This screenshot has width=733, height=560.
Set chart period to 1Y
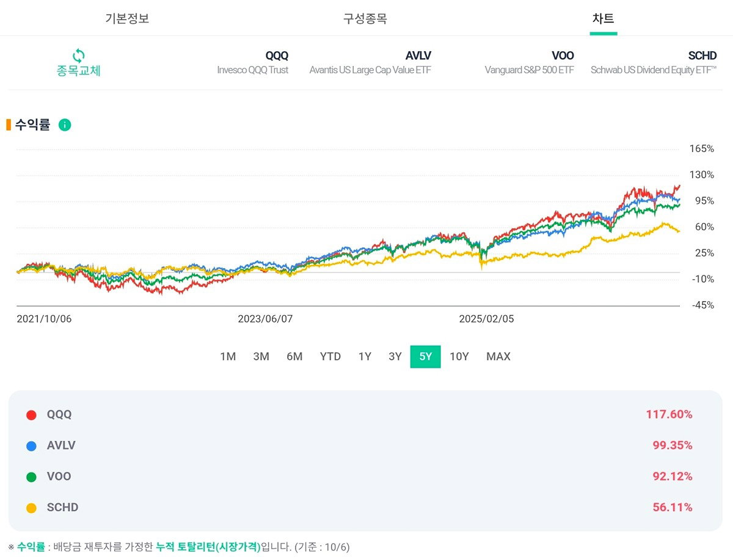[365, 357]
